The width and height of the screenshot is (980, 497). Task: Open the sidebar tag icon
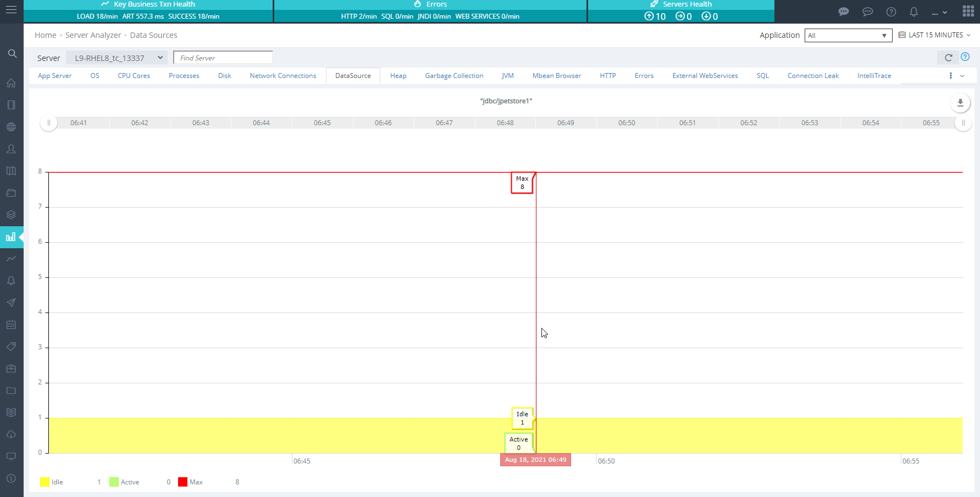11,347
